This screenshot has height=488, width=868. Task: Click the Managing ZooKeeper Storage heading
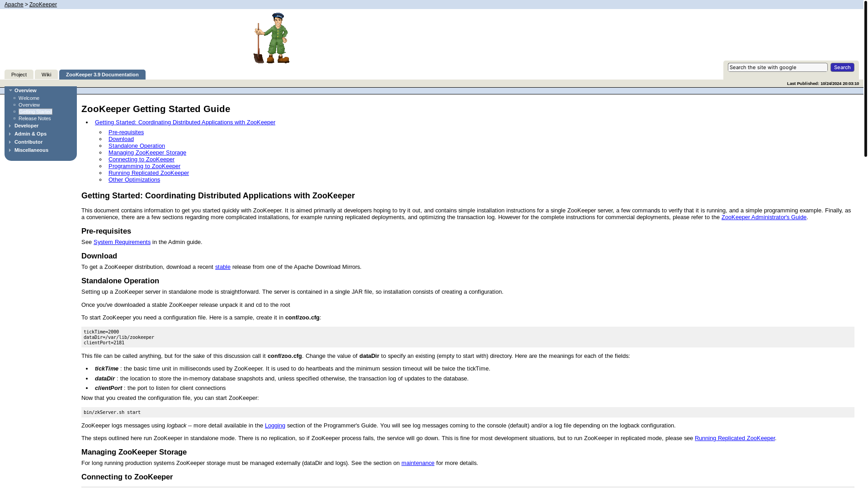coord(134,452)
